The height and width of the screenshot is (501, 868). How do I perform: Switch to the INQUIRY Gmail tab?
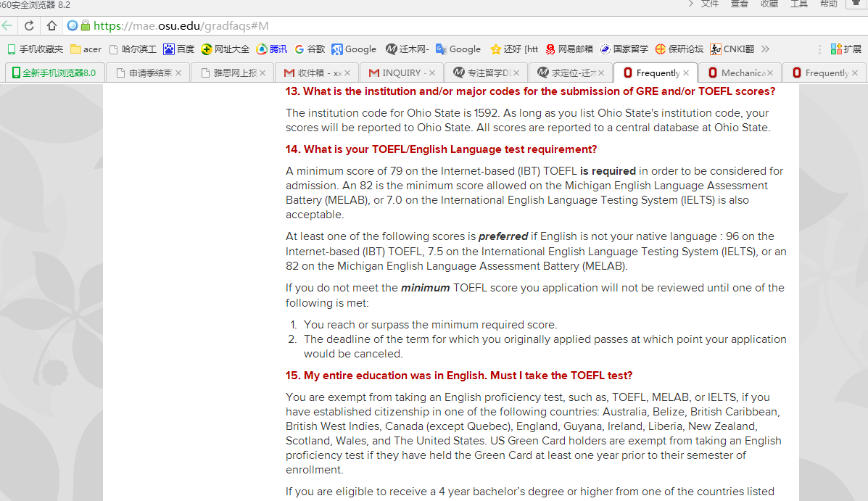[x=402, y=73]
